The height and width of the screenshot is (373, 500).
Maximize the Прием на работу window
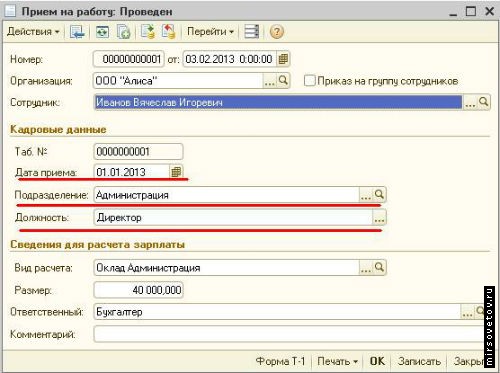point(471,11)
